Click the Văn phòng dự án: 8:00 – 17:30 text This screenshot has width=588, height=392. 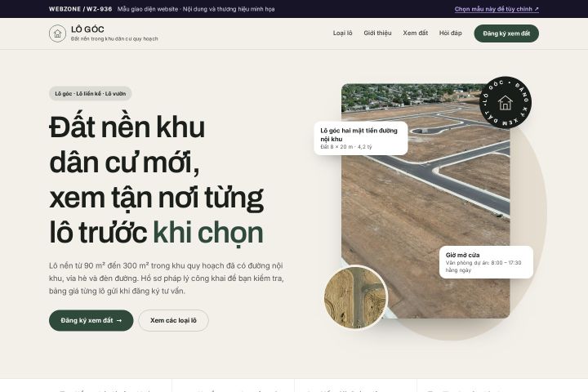(483, 266)
